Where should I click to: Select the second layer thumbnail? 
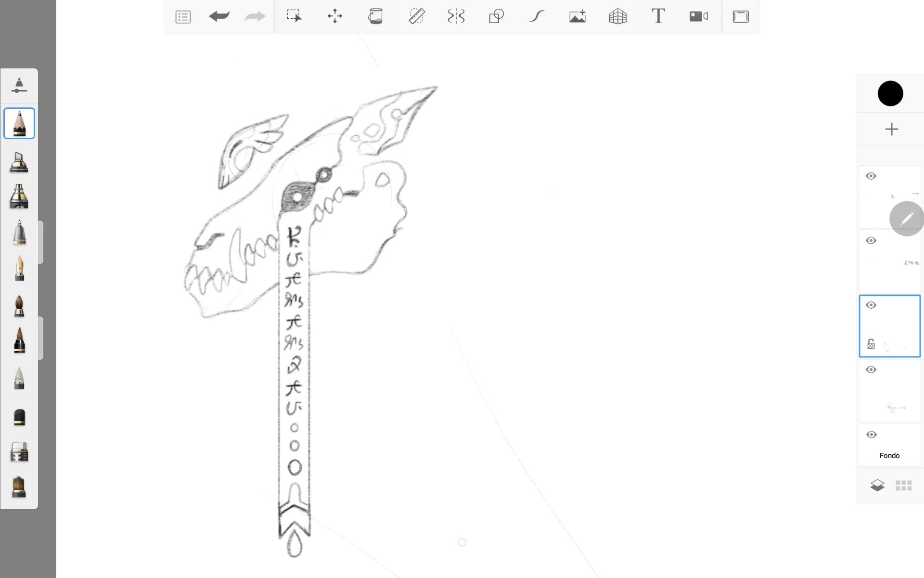tap(889, 263)
